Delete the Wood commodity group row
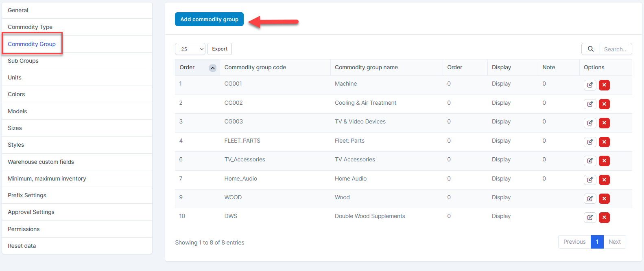The width and height of the screenshot is (644, 271). coord(604,198)
